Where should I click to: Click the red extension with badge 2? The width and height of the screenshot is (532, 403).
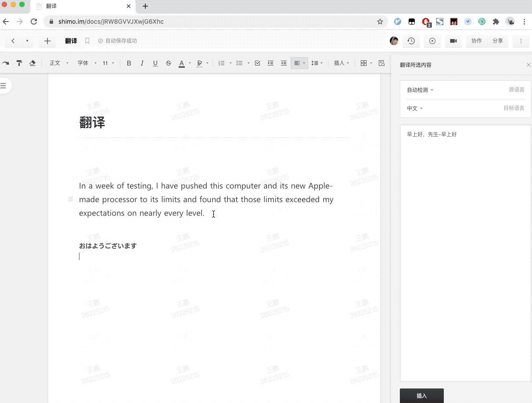coord(426,22)
